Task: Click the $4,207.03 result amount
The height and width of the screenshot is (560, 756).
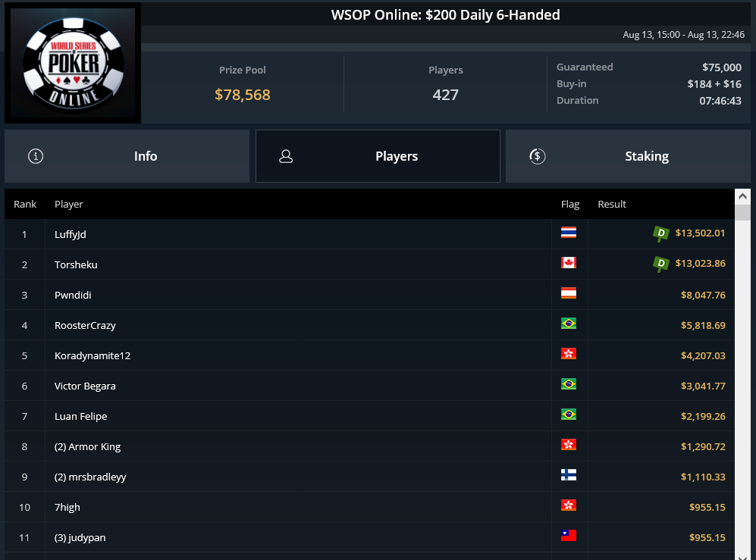Action: click(703, 355)
